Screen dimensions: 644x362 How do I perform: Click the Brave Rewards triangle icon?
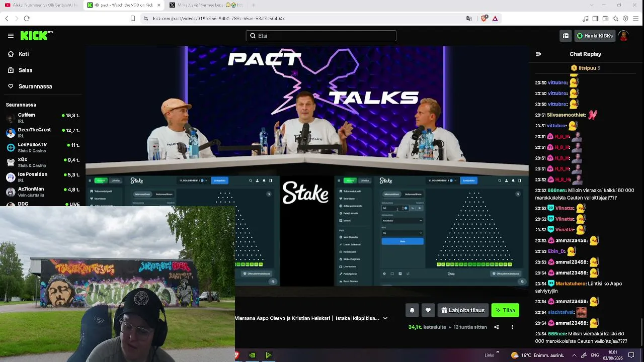495,19
